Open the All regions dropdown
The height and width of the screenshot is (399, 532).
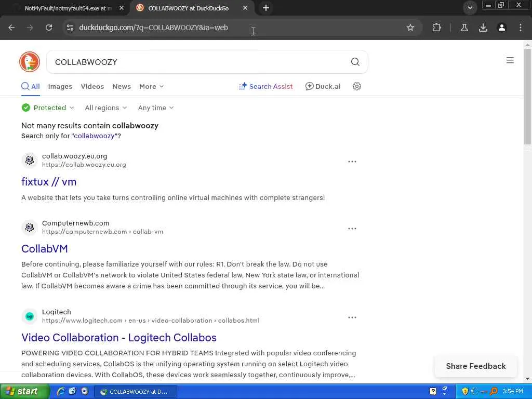(106, 108)
